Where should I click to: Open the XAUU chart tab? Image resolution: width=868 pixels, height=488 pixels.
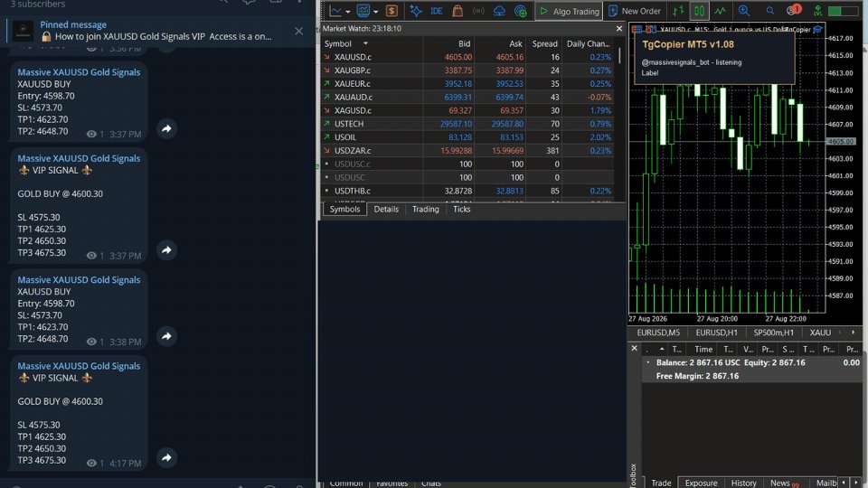pyautogui.click(x=820, y=333)
